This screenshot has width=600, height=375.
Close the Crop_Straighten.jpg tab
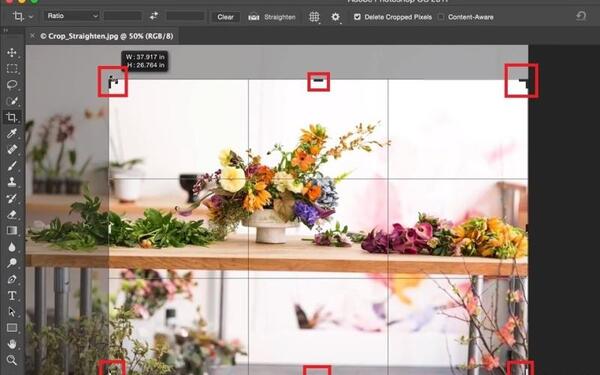coord(32,36)
